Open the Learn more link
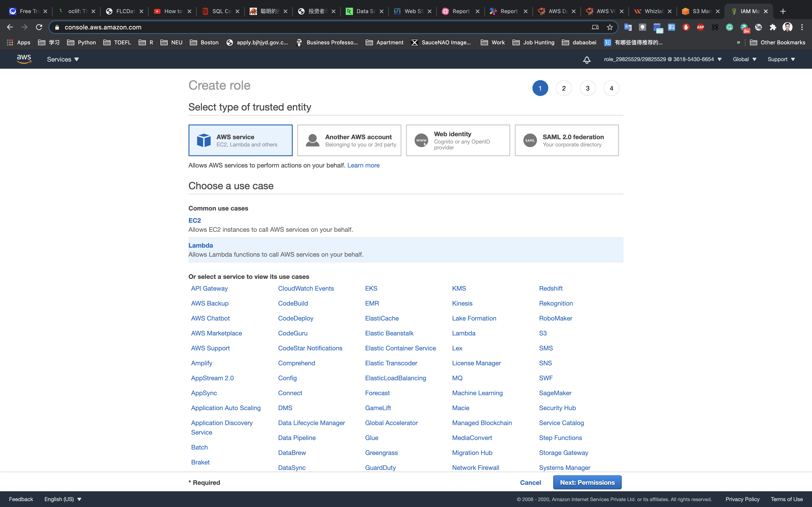 [x=363, y=165]
